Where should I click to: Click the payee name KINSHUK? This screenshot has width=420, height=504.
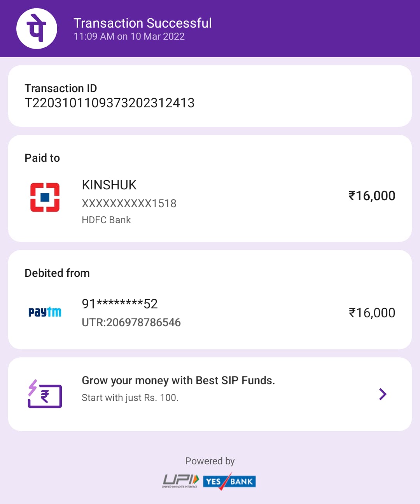click(x=109, y=185)
